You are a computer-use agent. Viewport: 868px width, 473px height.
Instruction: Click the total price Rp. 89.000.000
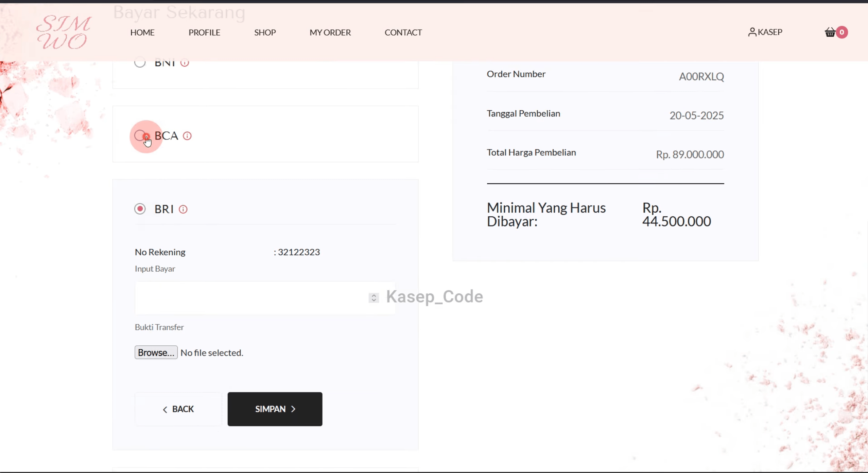[x=690, y=155]
